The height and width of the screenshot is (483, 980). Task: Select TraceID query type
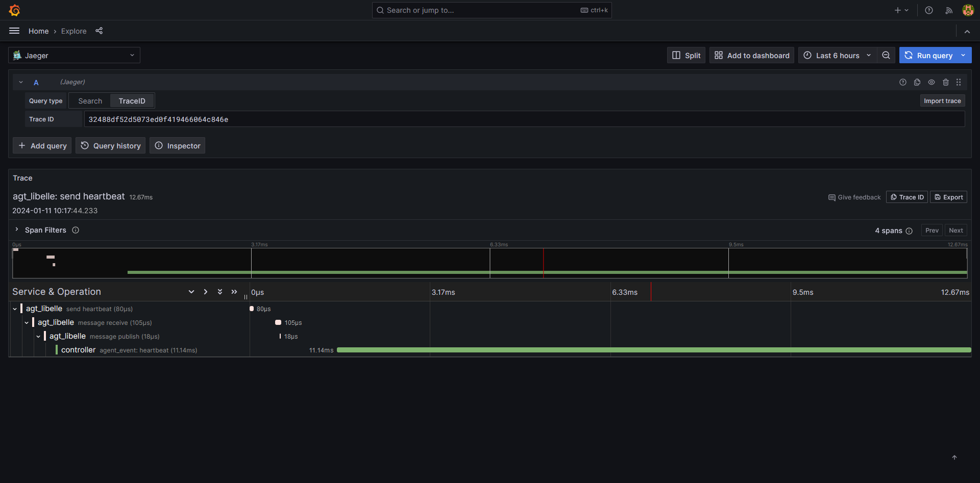[132, 101]
